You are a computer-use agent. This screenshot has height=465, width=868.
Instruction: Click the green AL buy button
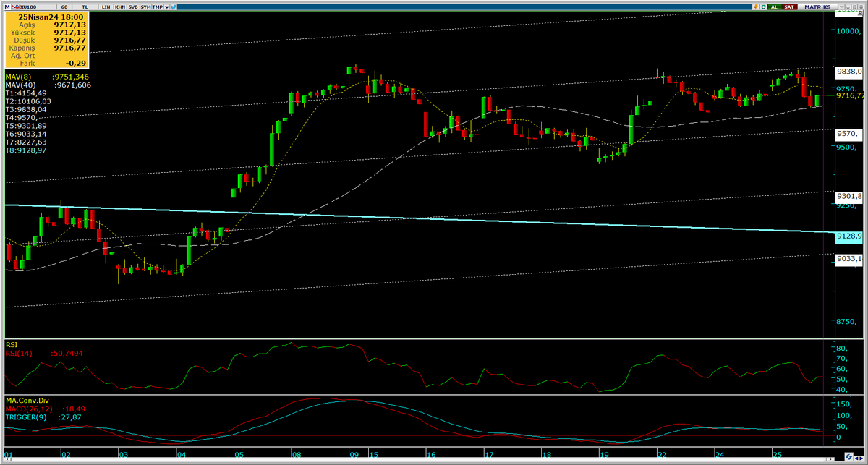click(775, 7)
